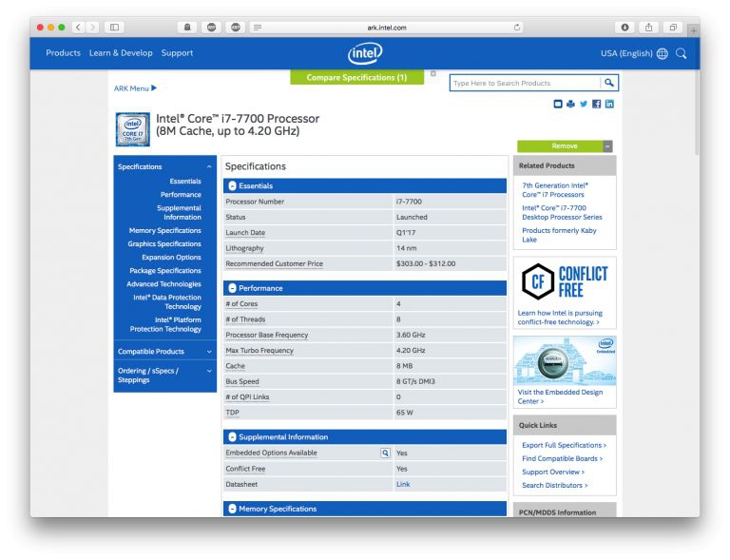
Task: Jump to Graphics Specifications in sidebar
Action: tap(164, 244)
